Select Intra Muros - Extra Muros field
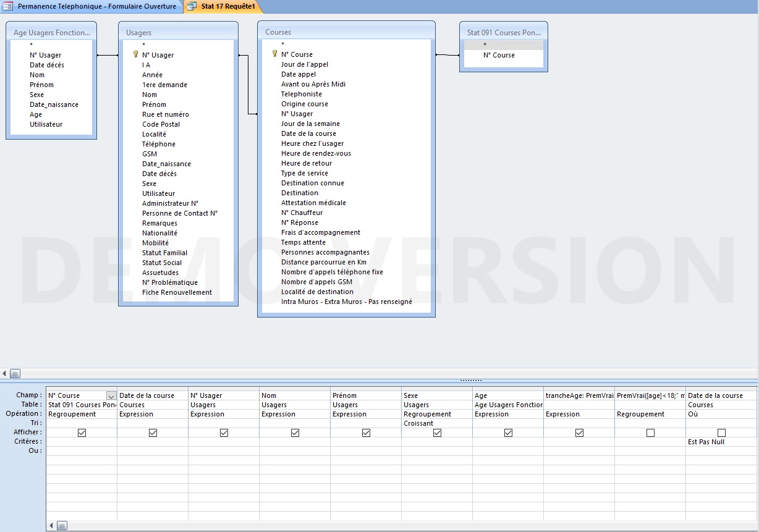This screenshot has width=759, height=532. [x=347, y=302]
